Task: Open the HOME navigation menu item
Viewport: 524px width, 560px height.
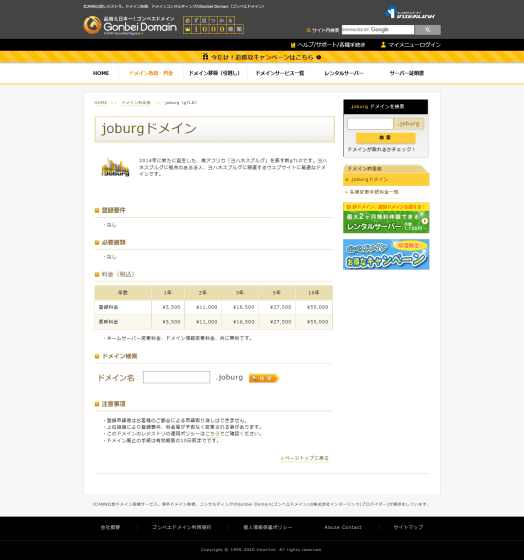Action: click(101, 73)
